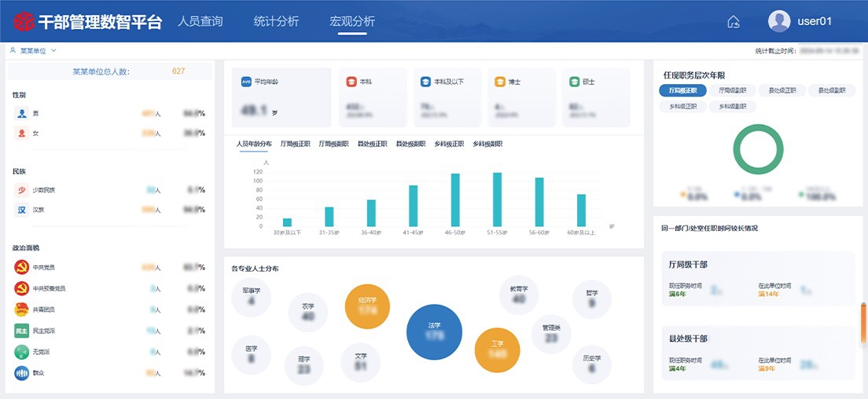Screen dimensions: 868x399
Task: Click the AVG average age icon
Action: tap(246, 82)
